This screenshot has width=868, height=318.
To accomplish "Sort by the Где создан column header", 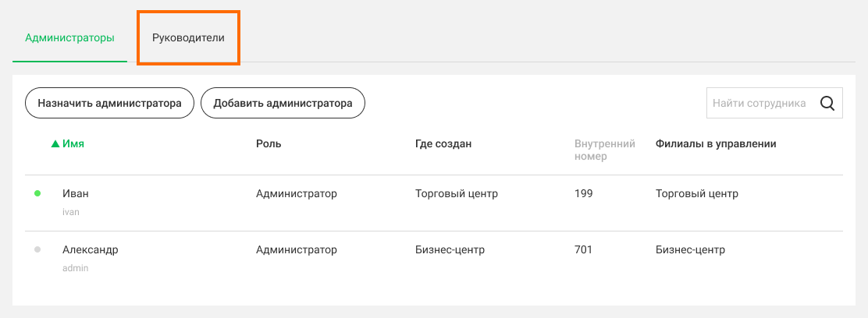I will [x=443, y=143].
